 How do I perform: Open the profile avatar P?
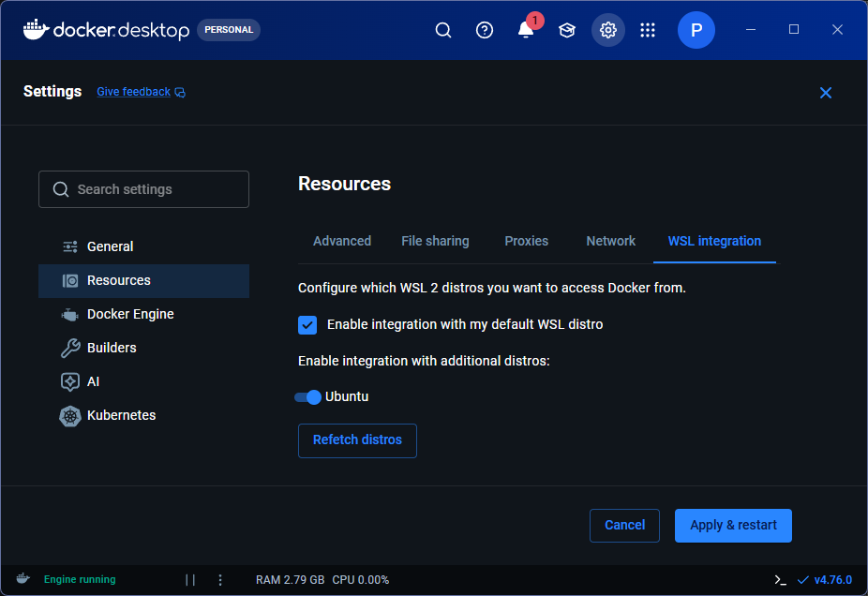696,30
